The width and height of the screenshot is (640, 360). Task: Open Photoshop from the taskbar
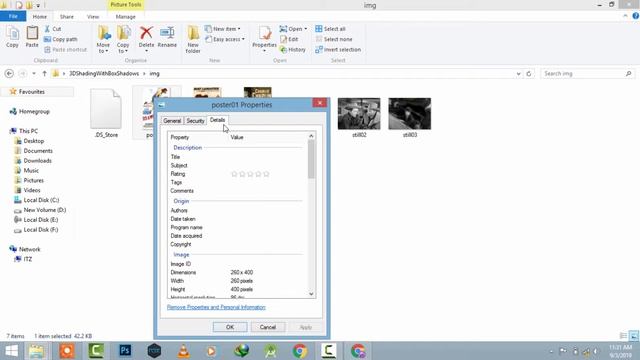click(125, 351)
